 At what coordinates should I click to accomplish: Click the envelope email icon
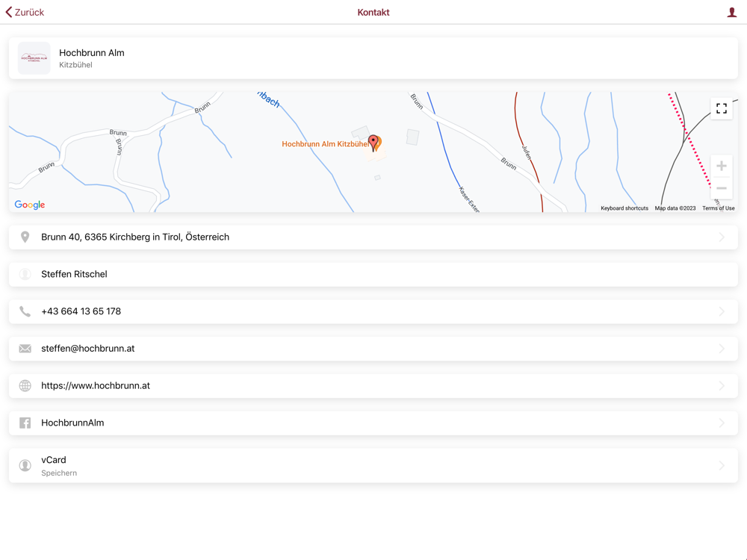click(25, 349)
